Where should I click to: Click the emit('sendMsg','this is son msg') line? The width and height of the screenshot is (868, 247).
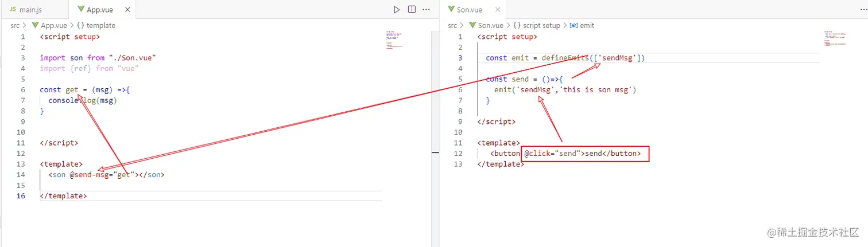click(x=565, y=90)
